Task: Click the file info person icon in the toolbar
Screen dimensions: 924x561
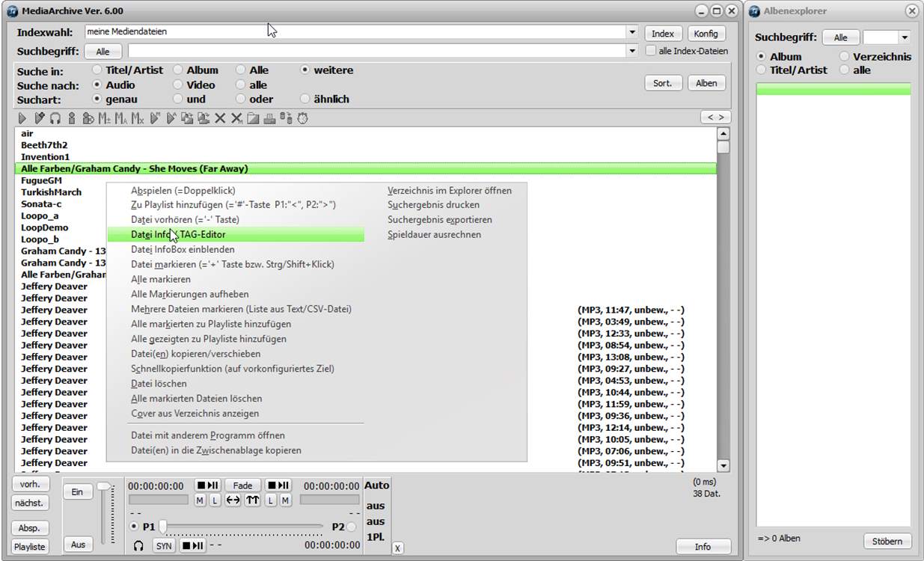Action: point(72,118)
